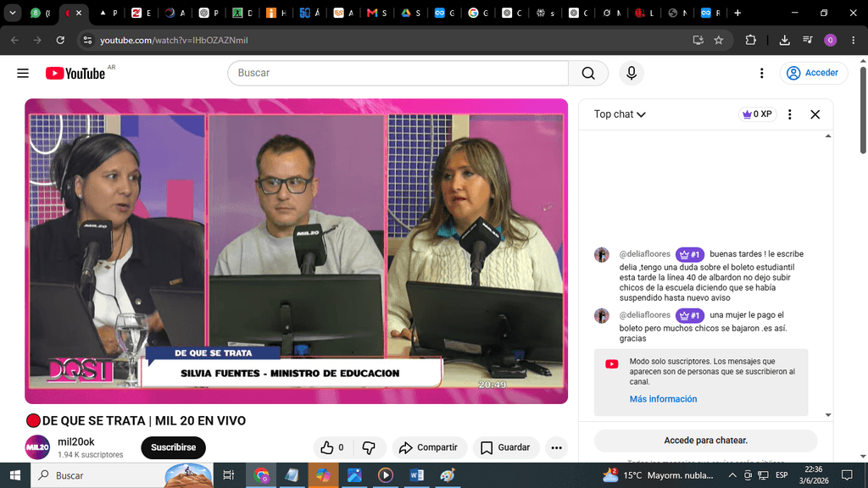Close the active YouTube tab
868x488 pixels.
(x=79, y=13)
